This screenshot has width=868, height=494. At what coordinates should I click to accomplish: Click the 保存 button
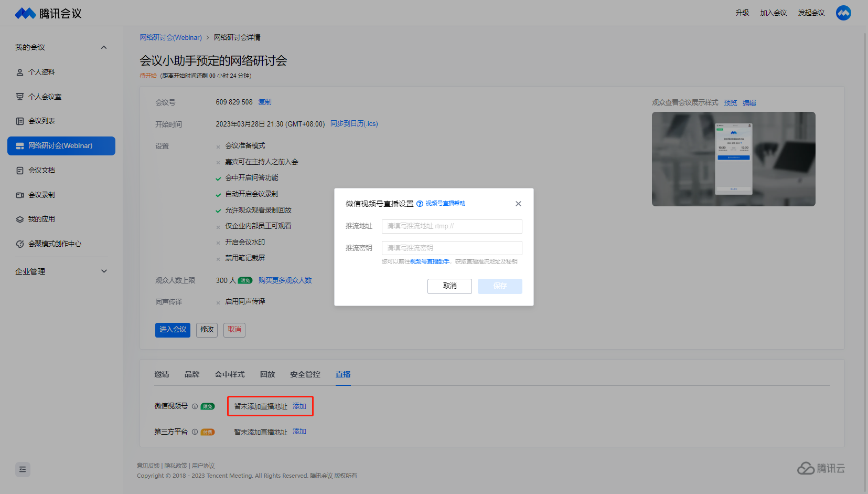(500, 286)
